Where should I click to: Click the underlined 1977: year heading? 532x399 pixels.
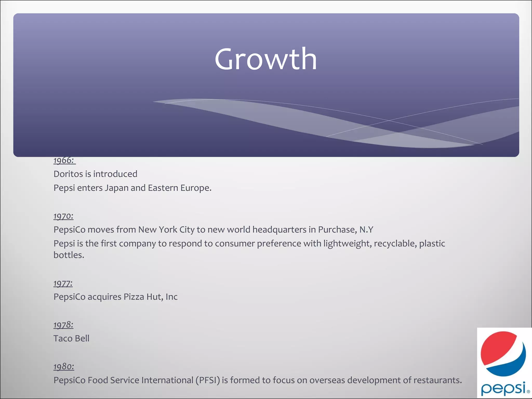click(63, 283)
